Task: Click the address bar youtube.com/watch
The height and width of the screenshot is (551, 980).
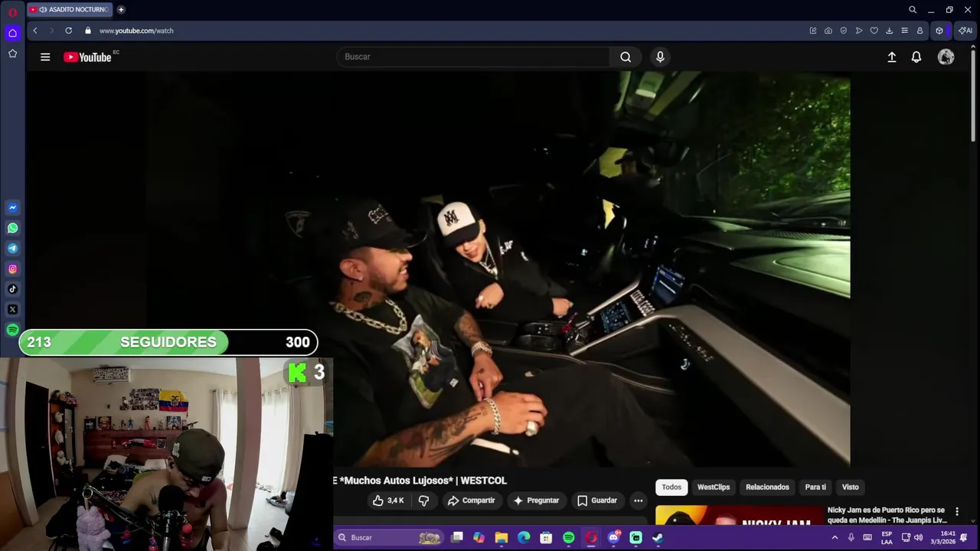Action: [136, 31]
